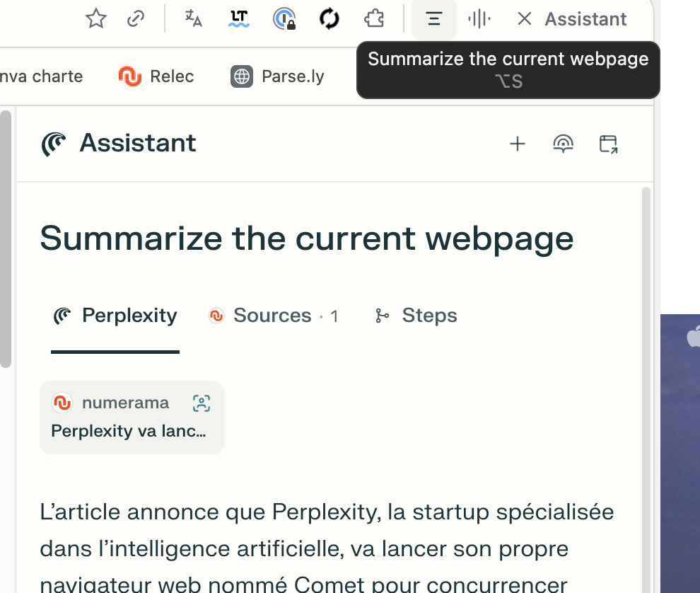Open Assistant in a new tab icon
The image size is (700, 593).
(608, 144)
